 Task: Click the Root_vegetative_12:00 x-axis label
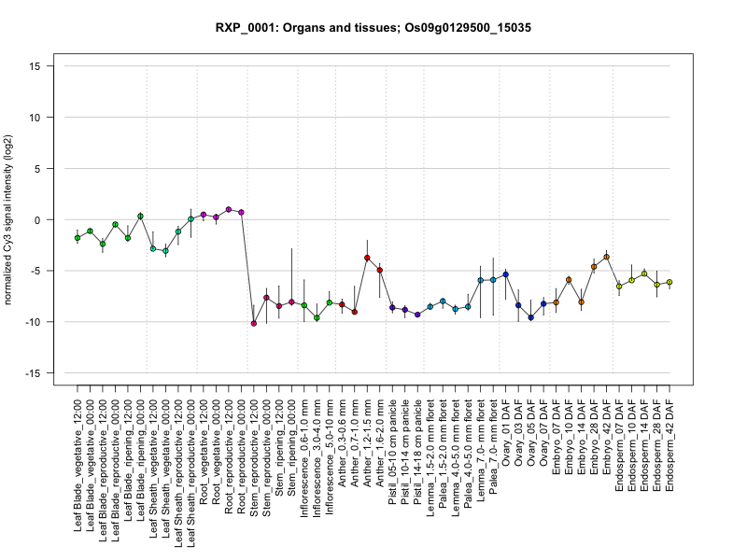(204, 443)
